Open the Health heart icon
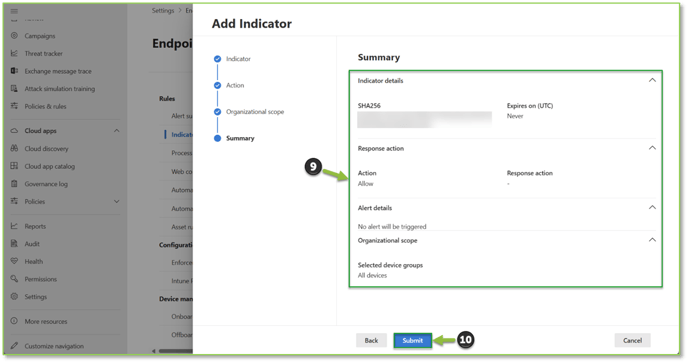 14,261
